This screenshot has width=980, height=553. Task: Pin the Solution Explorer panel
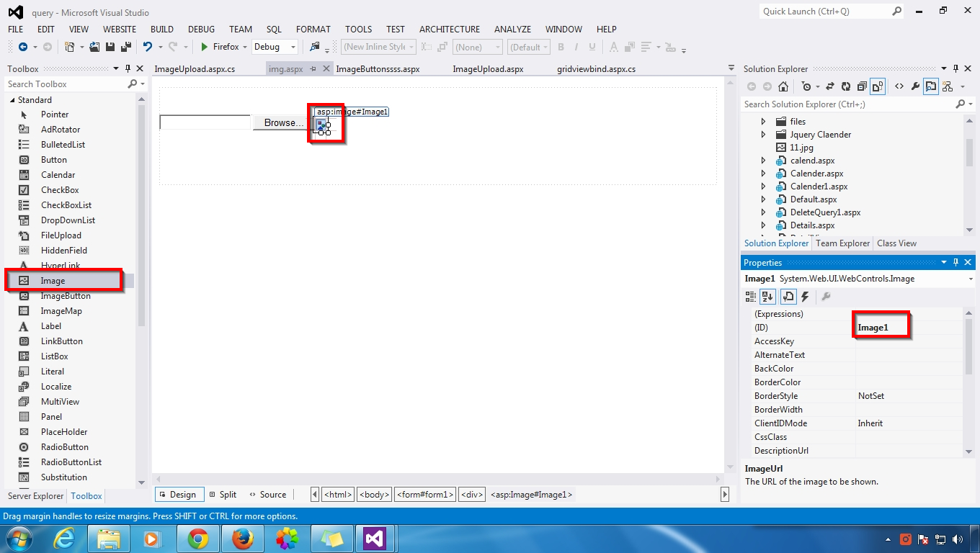[x=956, y=68]
